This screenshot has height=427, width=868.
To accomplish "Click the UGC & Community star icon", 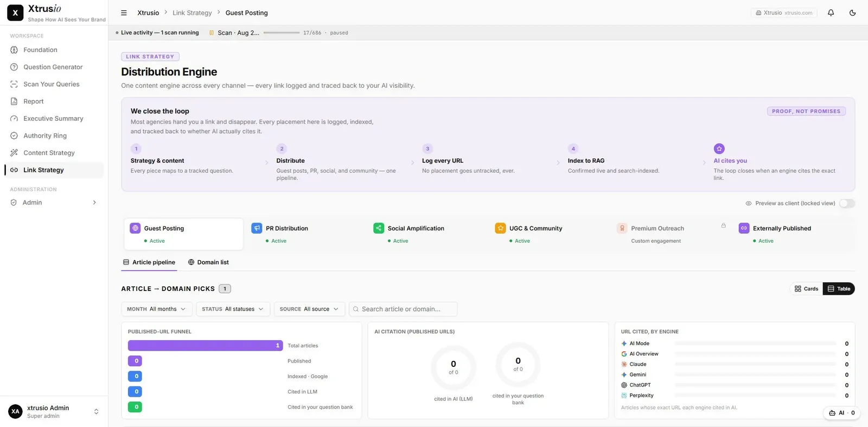I will pyautogui.click(x=500, y=228).
